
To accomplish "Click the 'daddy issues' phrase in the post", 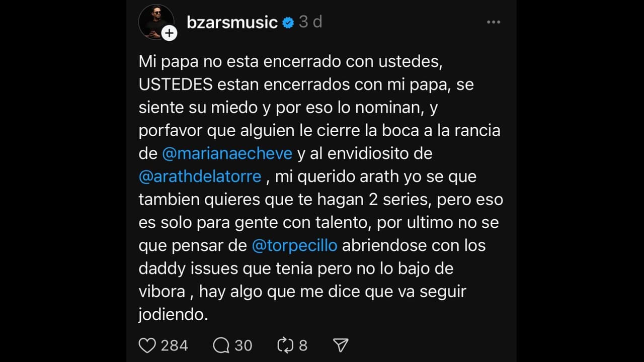I will click(189, 269).
